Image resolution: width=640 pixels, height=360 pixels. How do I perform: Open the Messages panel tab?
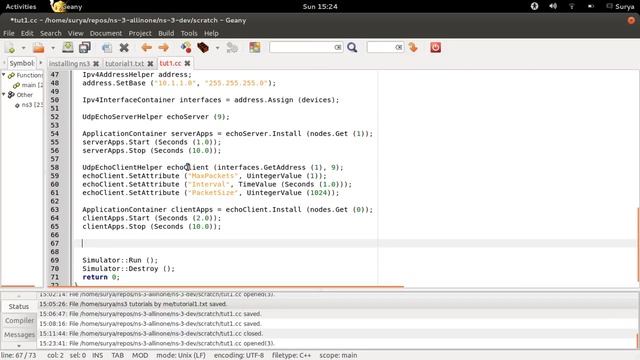coord(19,335)
